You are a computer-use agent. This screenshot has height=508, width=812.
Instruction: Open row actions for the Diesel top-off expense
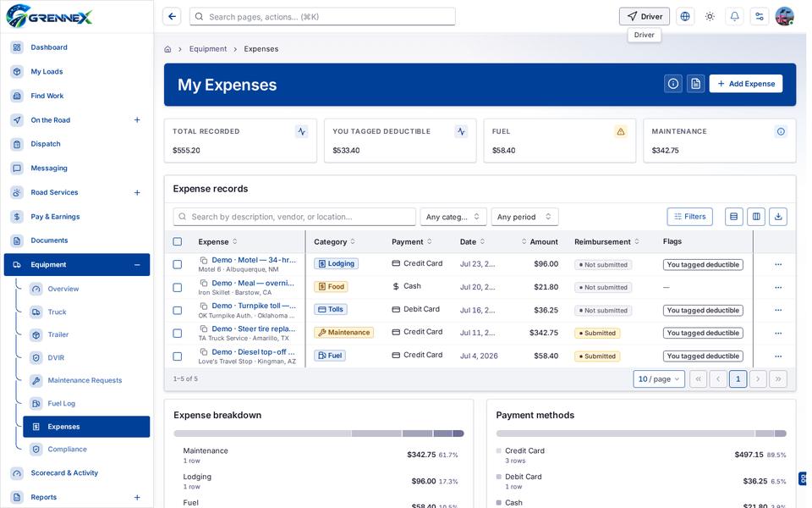tap(778, 356)
